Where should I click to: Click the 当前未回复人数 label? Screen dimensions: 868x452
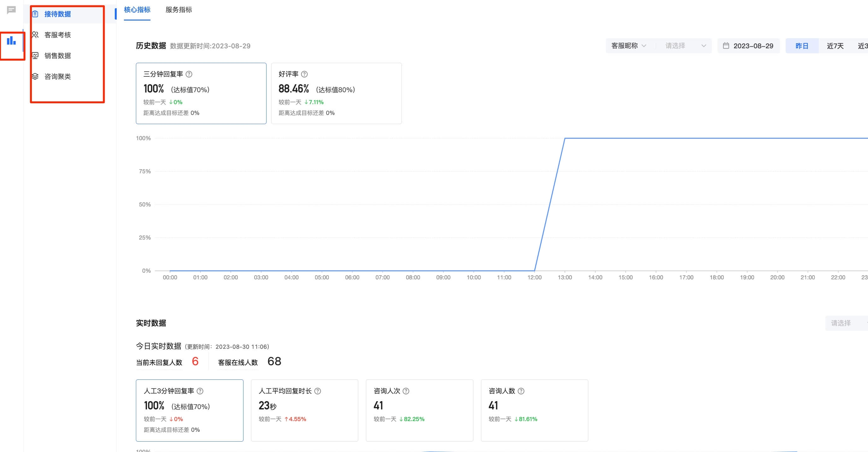click(159, 362)
